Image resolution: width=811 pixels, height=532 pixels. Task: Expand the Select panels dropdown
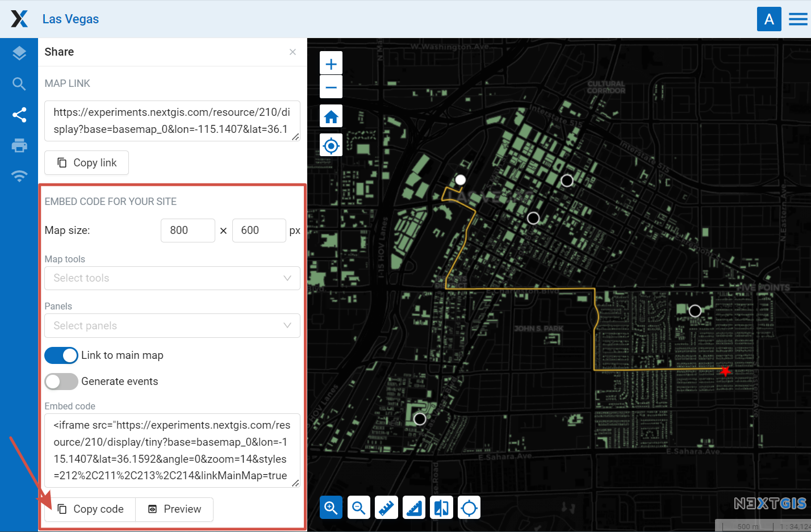pyautogui.click(x=172, y=326)
